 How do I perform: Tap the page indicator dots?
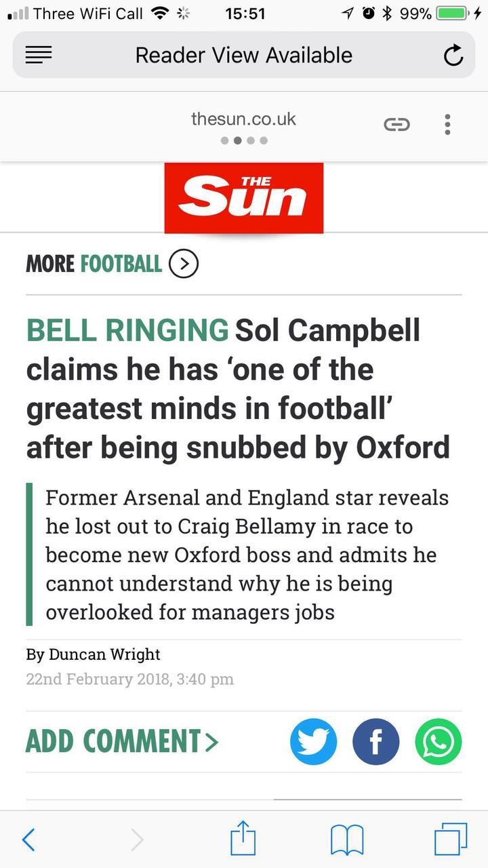244,141
